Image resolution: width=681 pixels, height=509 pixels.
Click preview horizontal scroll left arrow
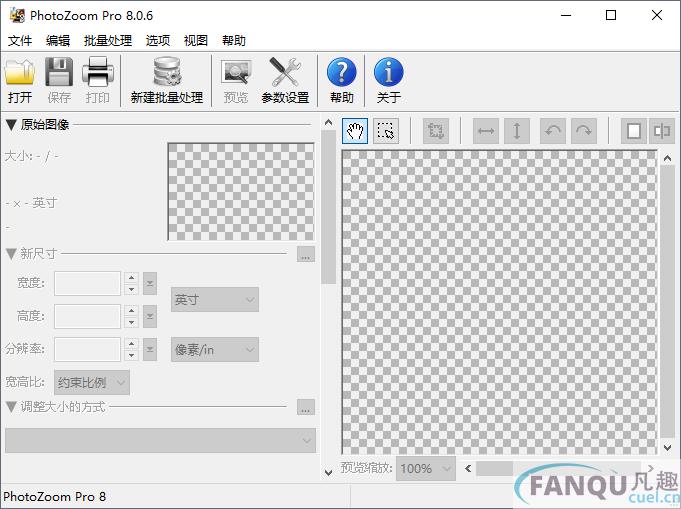point(468,469)
